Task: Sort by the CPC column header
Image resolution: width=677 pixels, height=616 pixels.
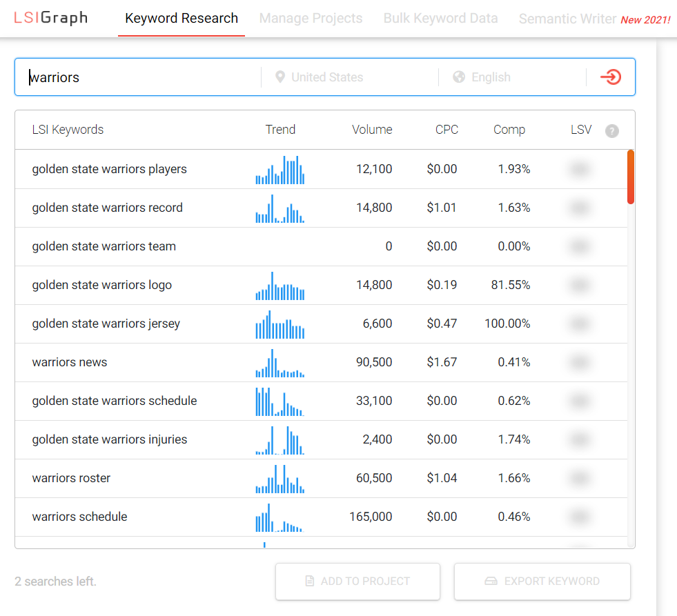Action: 447,130
